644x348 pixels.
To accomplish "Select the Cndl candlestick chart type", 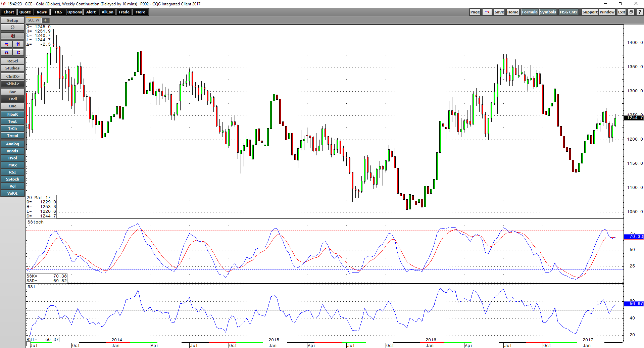I will [12, 99].
